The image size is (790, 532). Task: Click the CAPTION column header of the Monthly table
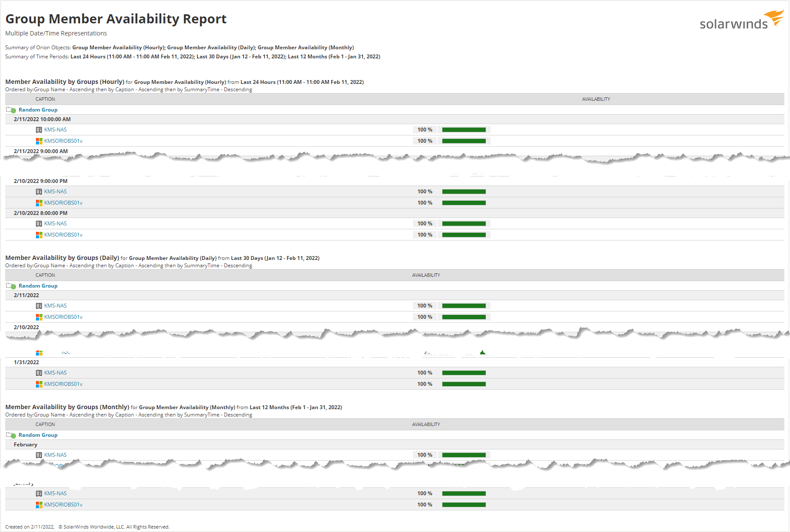tap(45, 424)
